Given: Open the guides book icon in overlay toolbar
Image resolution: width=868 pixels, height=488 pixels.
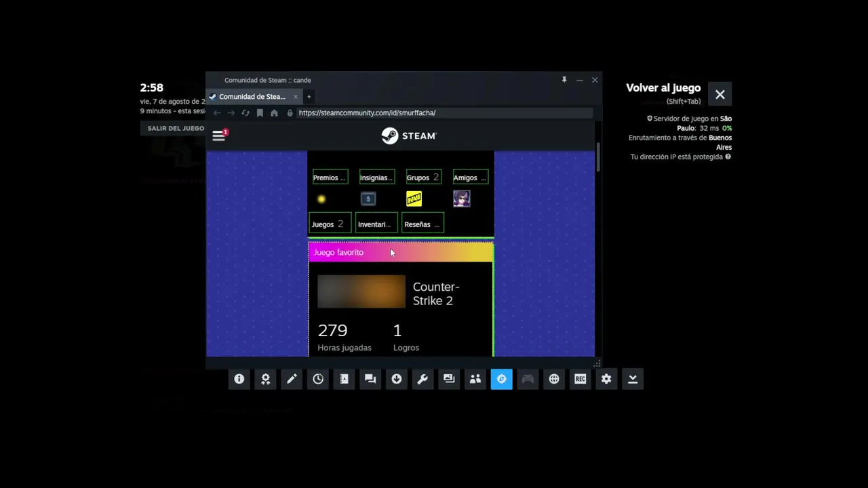Looking at the screenshot, I should (344, 379).
